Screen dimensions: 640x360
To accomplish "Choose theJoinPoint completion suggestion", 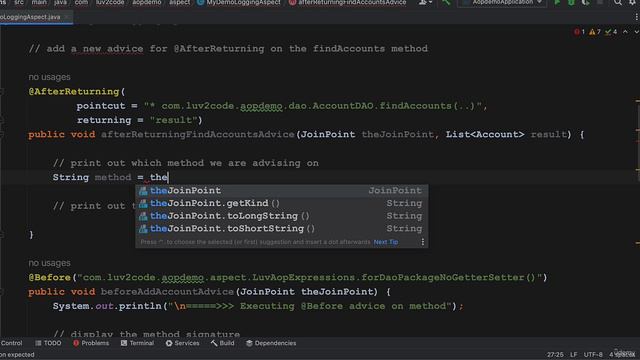I will (x=282, y=191).
